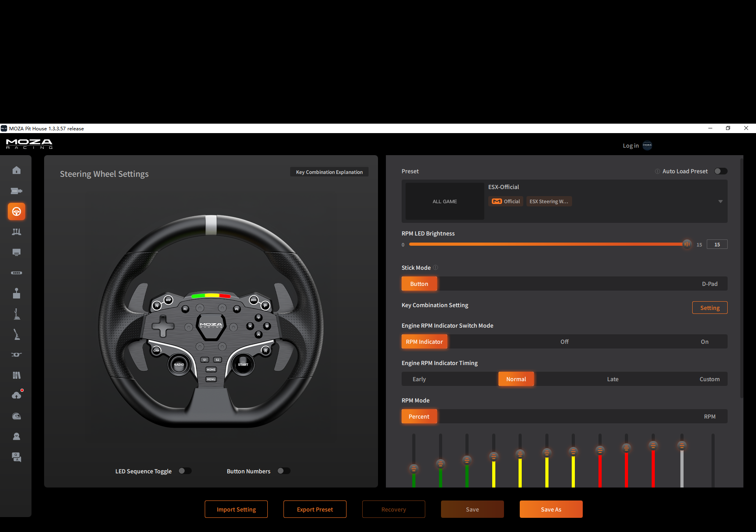Open the wheel base motor settings
The height and width of the screenshot is (532, 756).
click(x=16, y=191)
